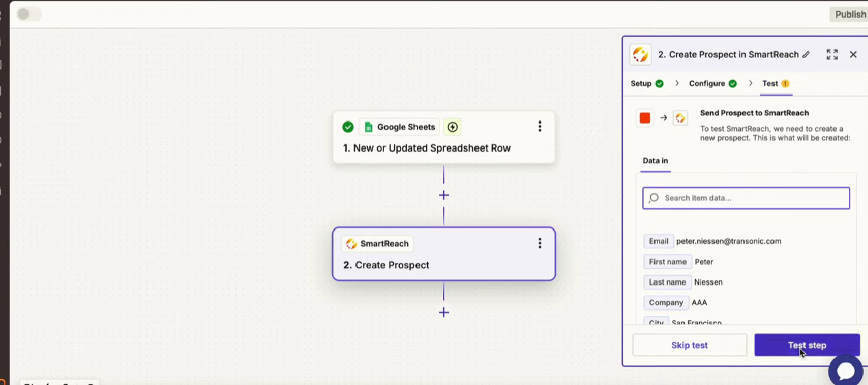Click the magnifier icon in the search field
The width and height of the screenshot is (868, 385).
pos(654,198)
